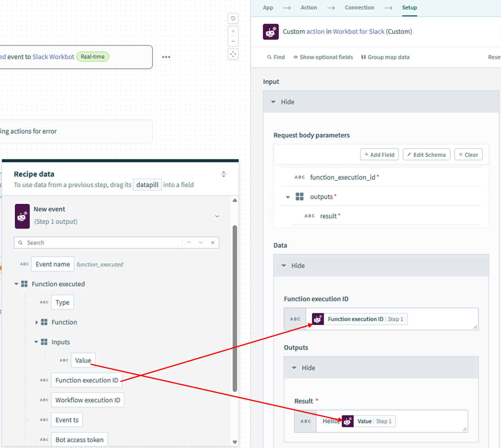Screen dimensions: 501x448
Task: Click the Recipe data vertical scrollbar
Action: pyautogui.click(x=235, y=309)
